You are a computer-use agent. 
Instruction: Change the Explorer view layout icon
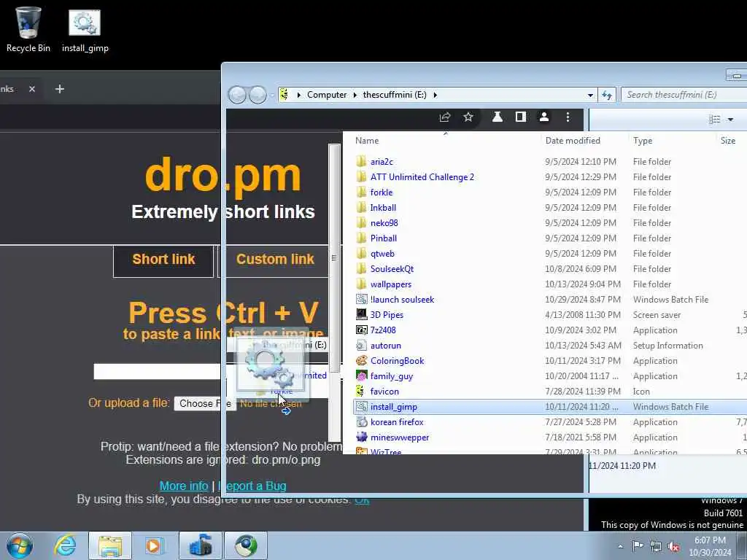[x=715, y=119]
